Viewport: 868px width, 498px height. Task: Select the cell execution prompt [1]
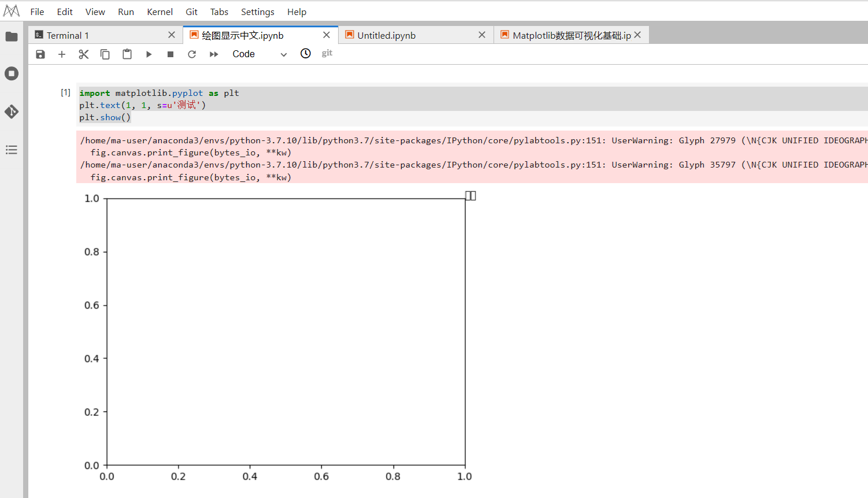click(x=66, y=92)
